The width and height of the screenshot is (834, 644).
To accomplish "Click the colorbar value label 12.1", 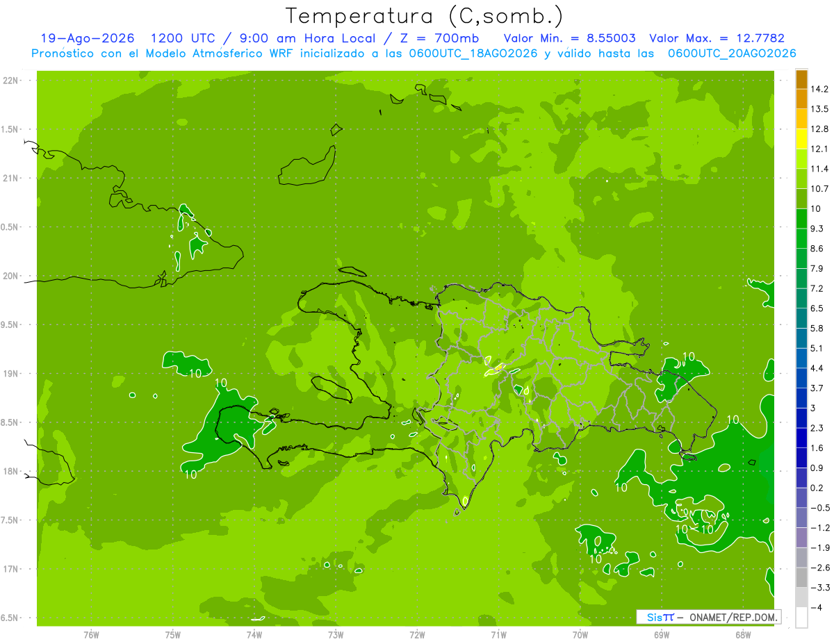I will pyautogui.click(x=819, y=149).
